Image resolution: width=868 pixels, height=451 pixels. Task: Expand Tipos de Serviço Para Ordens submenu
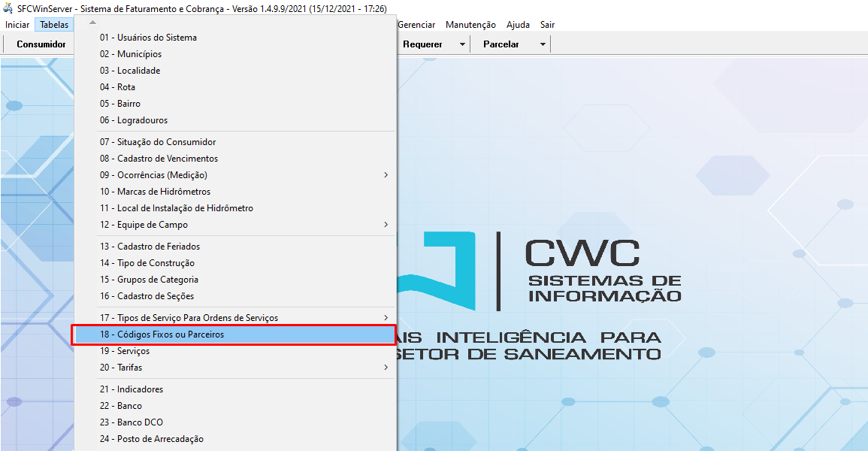386,318
